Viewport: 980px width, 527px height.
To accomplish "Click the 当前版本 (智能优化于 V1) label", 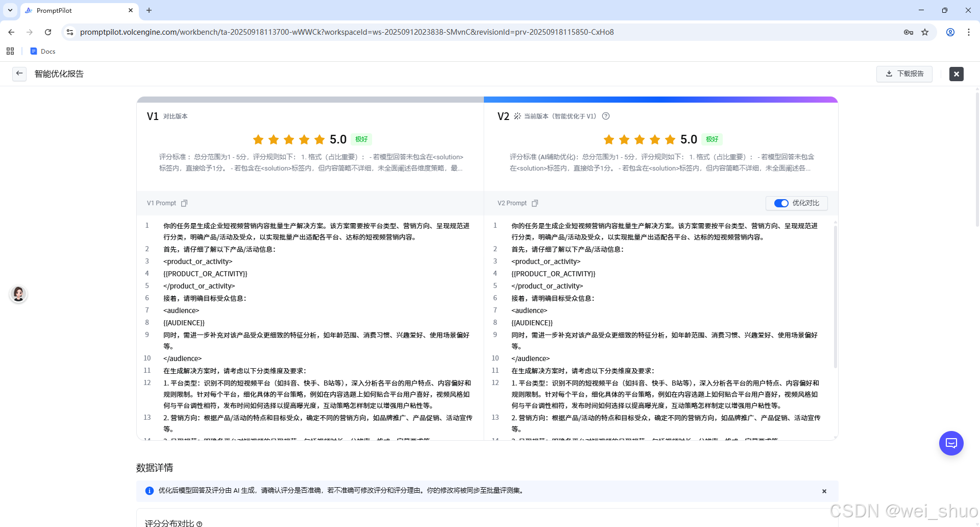I will [x=560, y=116].
